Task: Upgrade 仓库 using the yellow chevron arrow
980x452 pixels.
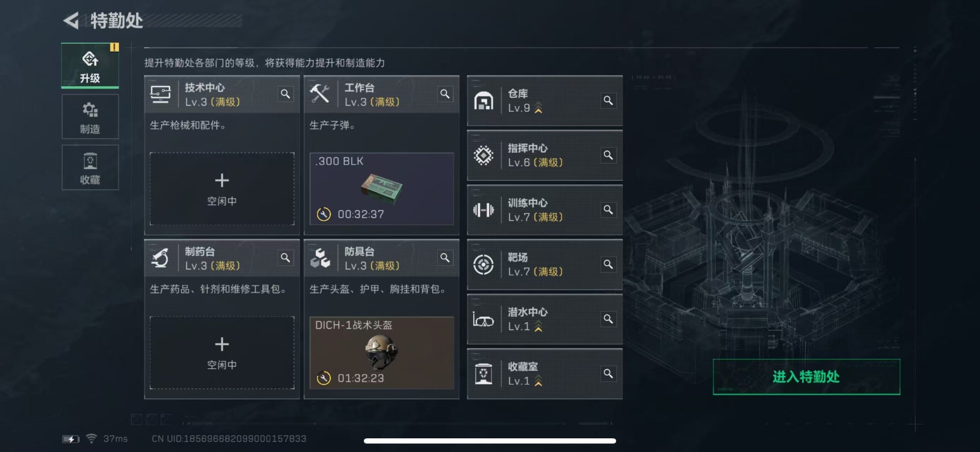Action: point(538,108)
